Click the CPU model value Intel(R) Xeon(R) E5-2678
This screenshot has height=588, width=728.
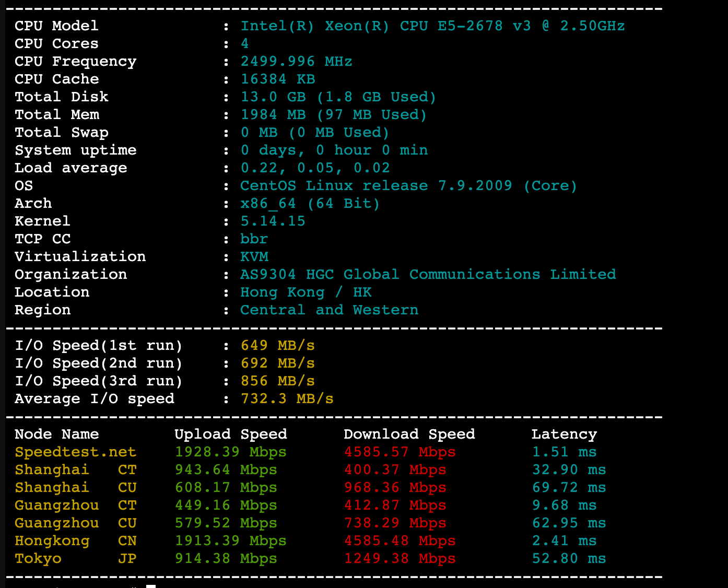click(x=432, y=26)
